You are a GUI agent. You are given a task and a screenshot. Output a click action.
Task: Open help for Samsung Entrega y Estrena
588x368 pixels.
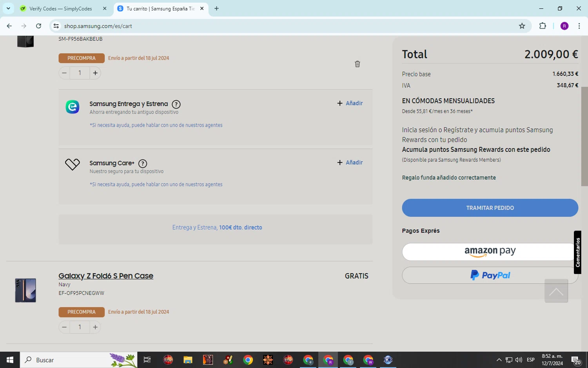point(176,104)
